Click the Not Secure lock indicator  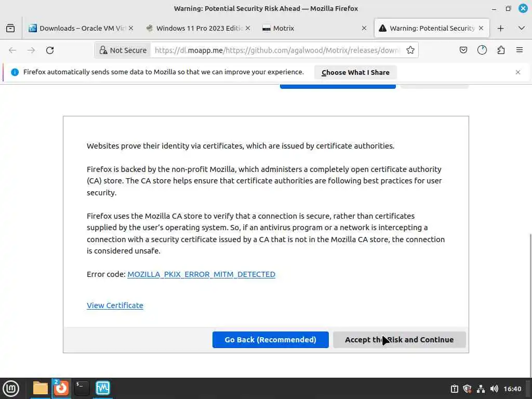coord(123,50)
